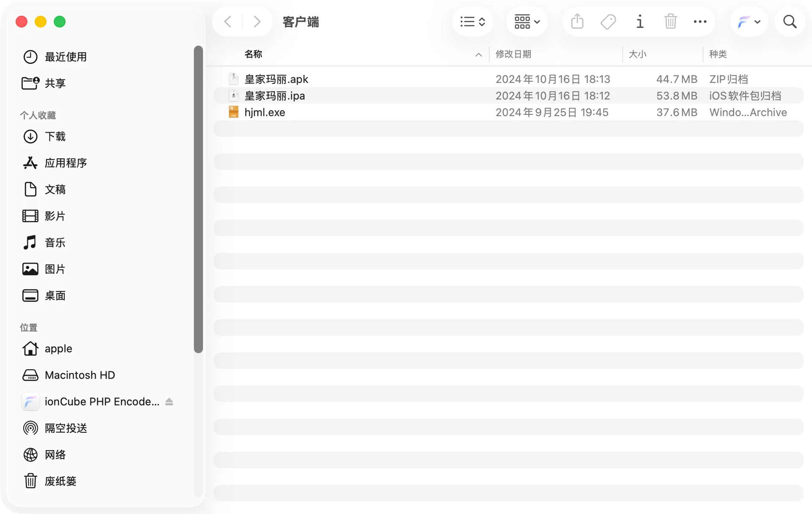812x514 pixels.
Task: Select the file hjml.exe
Action: point(508,112)
